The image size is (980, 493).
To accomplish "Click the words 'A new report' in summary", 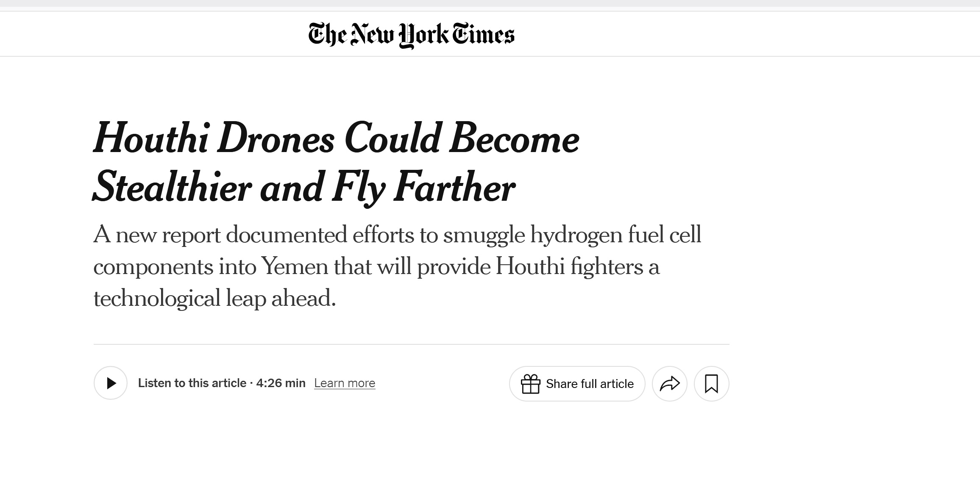I will [x=157, y=235].
